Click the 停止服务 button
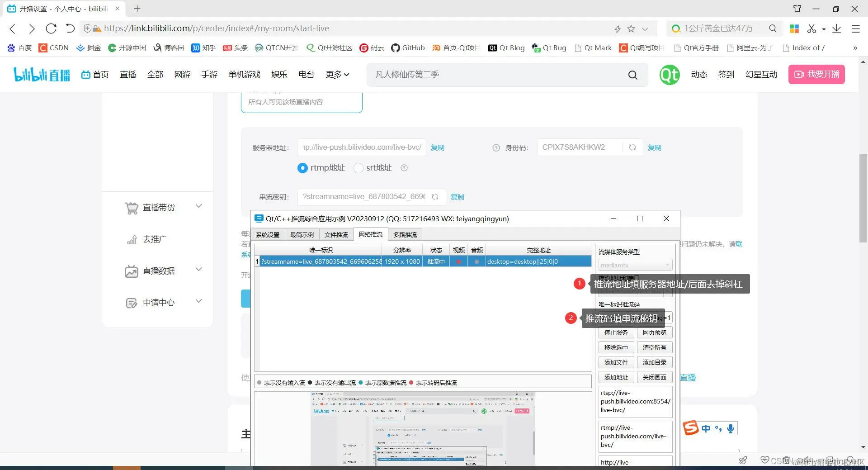This screenshot has width=868, height=470. [616, 332]
